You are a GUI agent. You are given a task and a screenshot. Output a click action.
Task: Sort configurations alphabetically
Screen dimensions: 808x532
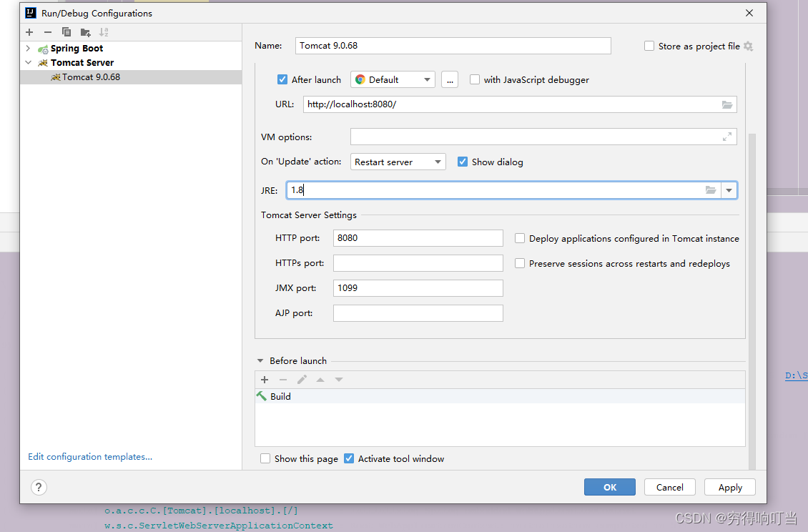tap(104, 32)
